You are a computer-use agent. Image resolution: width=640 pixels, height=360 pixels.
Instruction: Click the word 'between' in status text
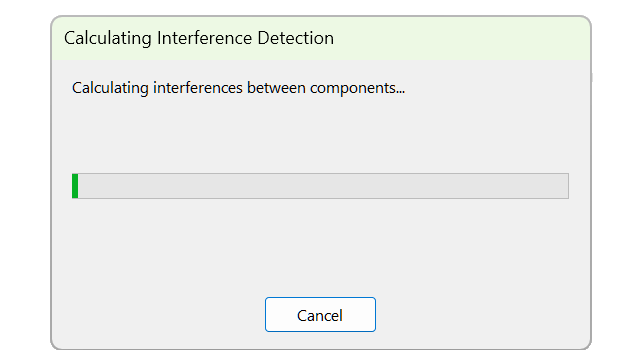(x=276, y=88)
